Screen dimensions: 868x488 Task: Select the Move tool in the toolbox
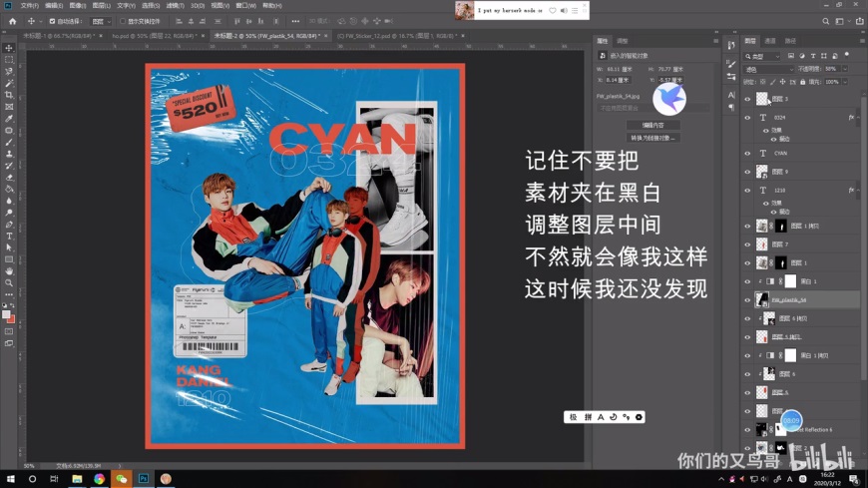(9, 48)
